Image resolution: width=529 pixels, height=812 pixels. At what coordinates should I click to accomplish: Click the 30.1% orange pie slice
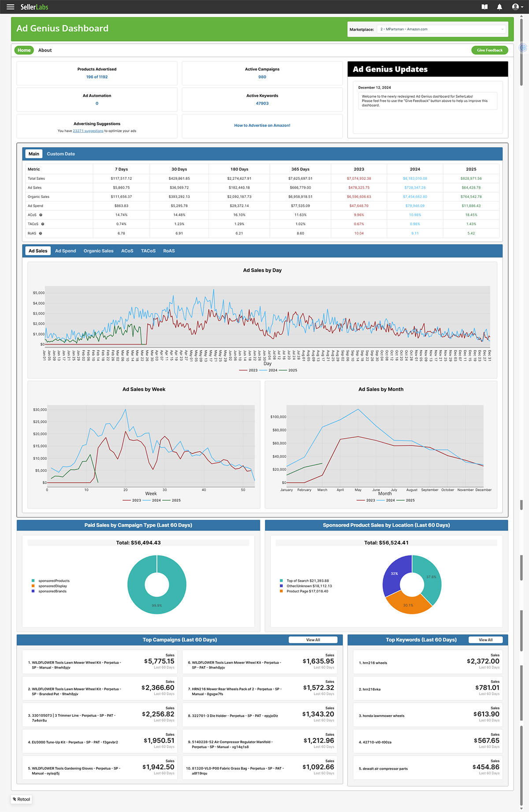409,604
